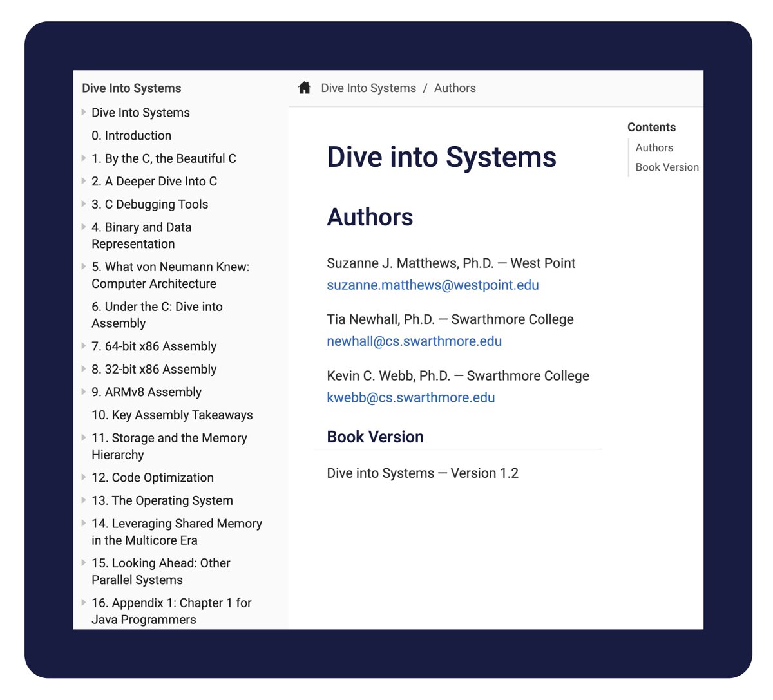Click the Contents panel heading
The image size is (773, 700).
click(652, 128)
